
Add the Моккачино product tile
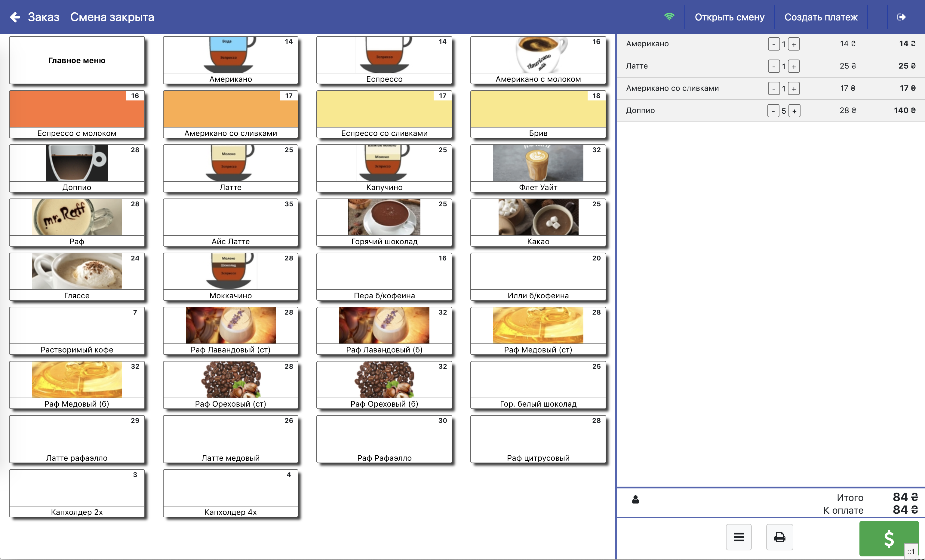231,276
